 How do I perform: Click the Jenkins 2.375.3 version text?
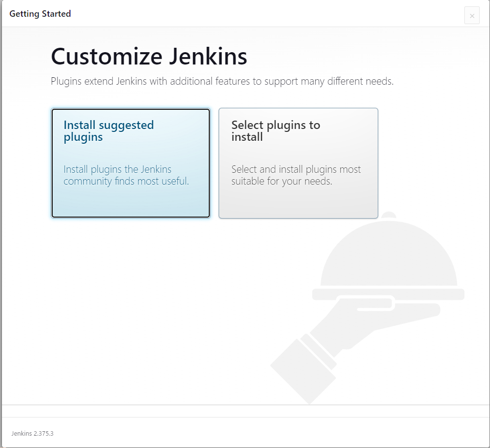click(33, 433)
